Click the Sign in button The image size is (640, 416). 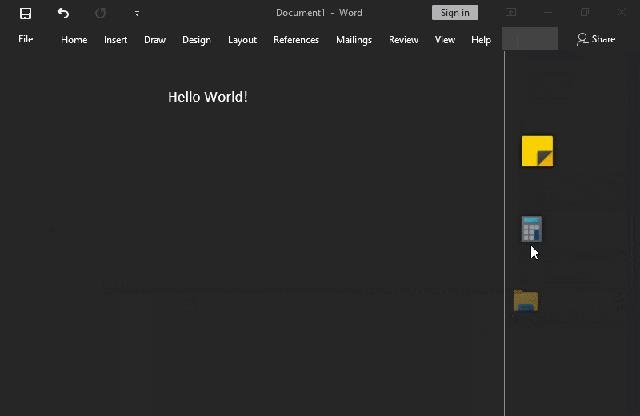pyautogui.click(x=455, y=13)
